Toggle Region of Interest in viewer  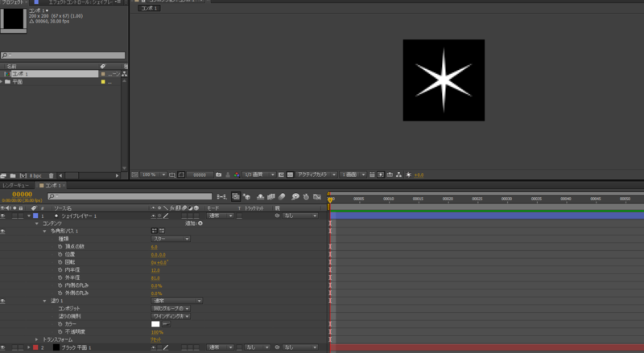[281, 174]
